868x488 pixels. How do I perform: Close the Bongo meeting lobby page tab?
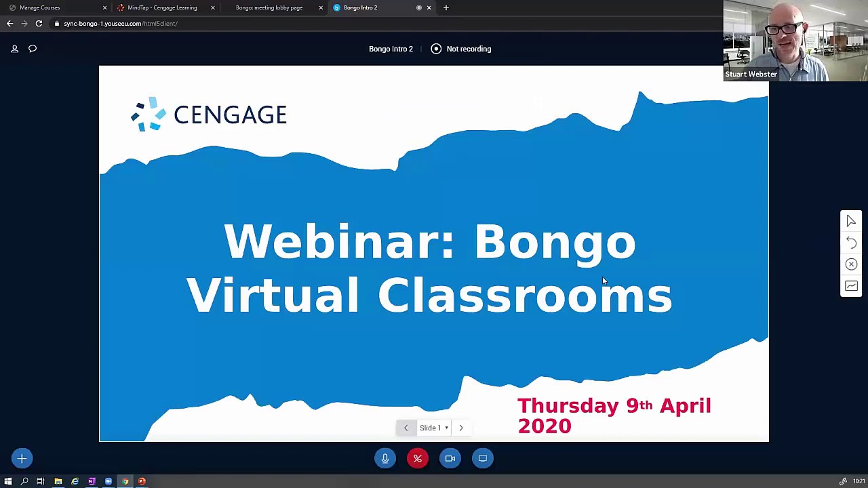321,7
